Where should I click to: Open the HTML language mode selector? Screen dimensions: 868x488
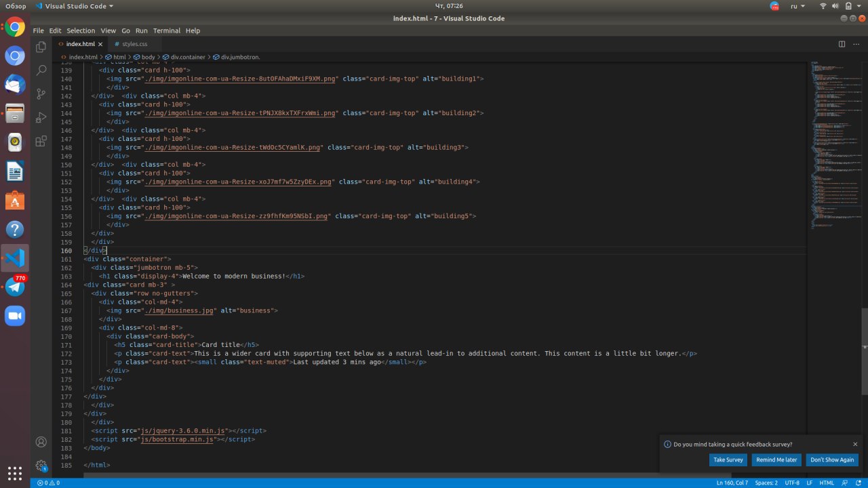(827, 483)
